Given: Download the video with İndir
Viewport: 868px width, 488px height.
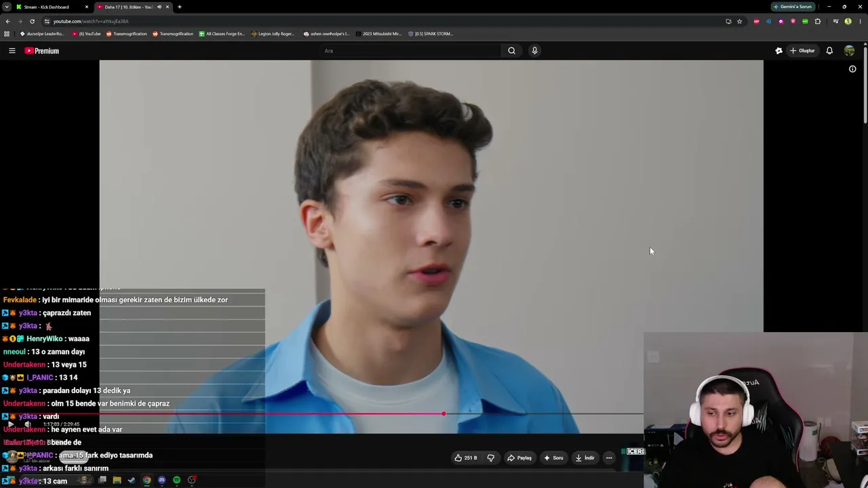Looking at the screenshot, I should point(585,458).
